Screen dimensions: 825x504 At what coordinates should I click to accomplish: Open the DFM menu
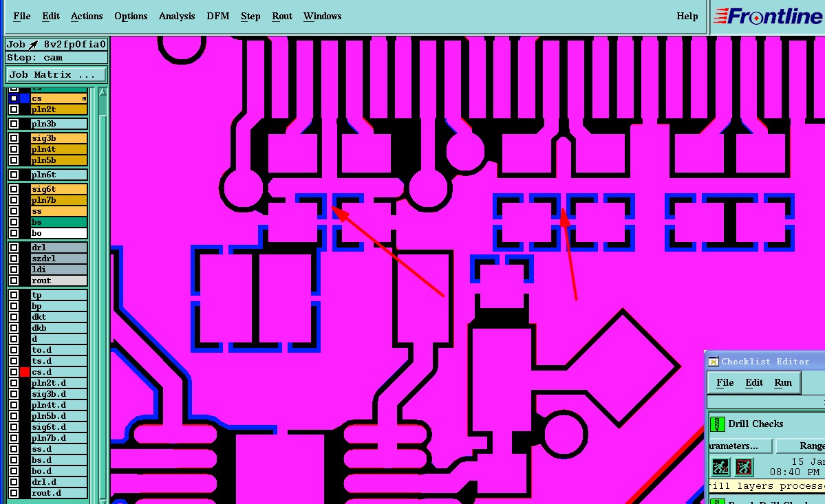218,17
